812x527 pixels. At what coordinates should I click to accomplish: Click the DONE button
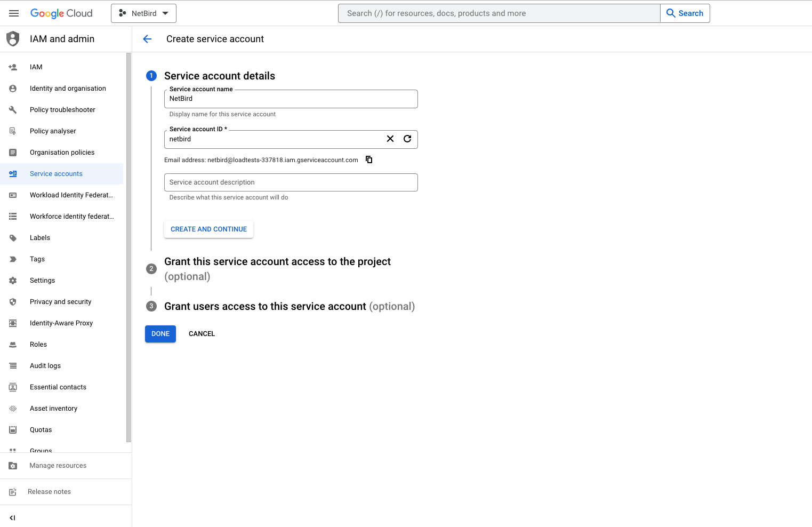pyautogui.click(x=160, y=333)
